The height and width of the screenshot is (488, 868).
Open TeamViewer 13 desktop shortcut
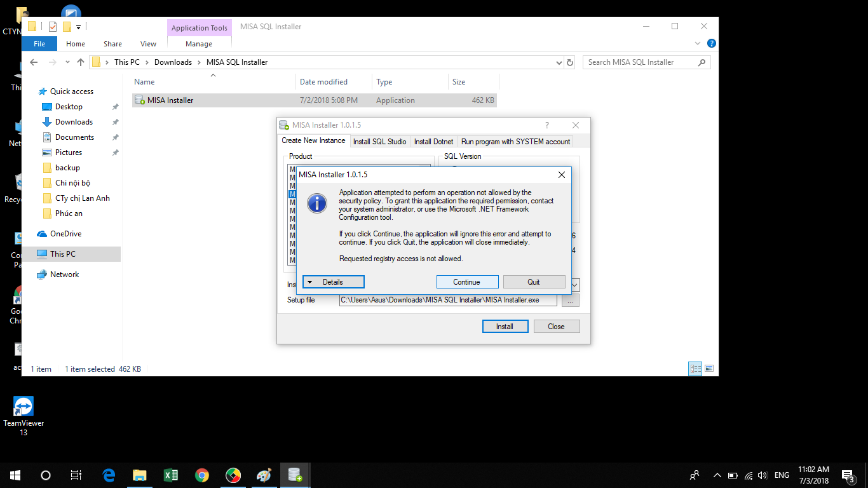24,417
